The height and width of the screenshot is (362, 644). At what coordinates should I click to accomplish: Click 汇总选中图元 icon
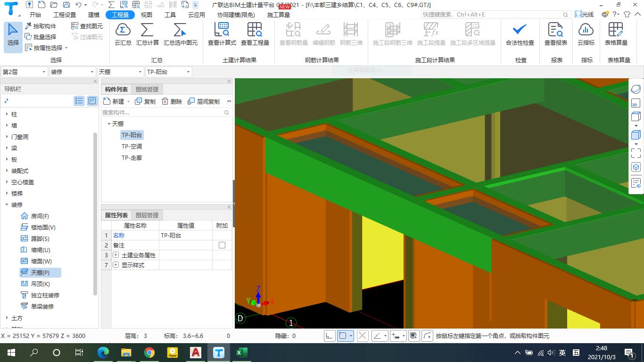181,34
